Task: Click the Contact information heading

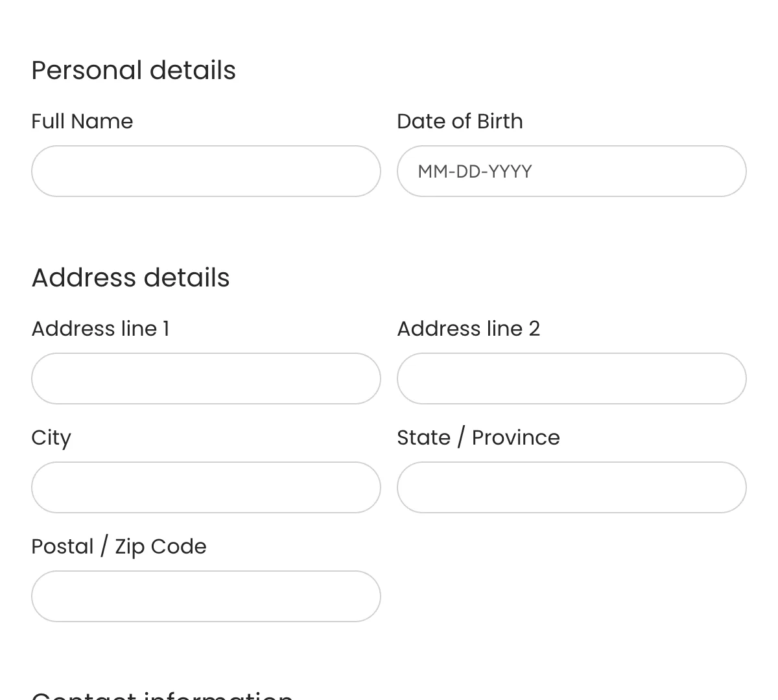Action: (162, 695)
